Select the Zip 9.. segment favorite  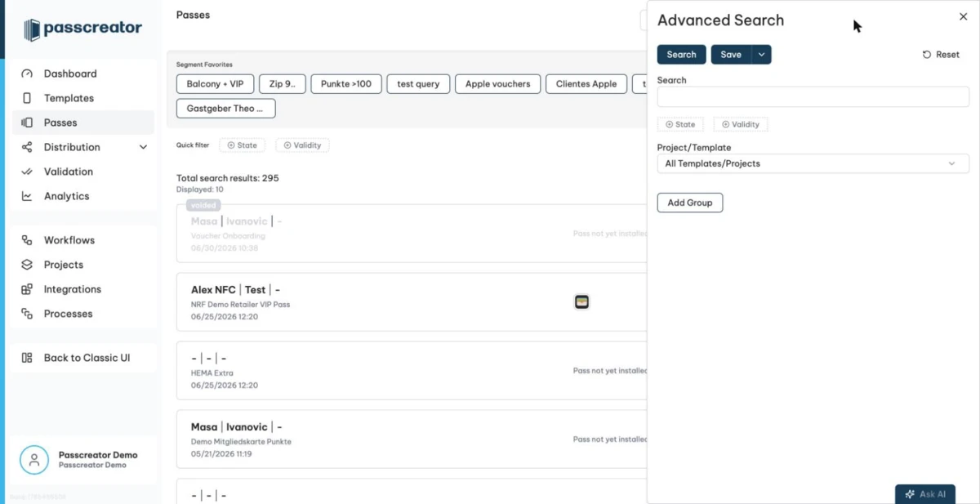pyautogui.click(x=283, y=83)
